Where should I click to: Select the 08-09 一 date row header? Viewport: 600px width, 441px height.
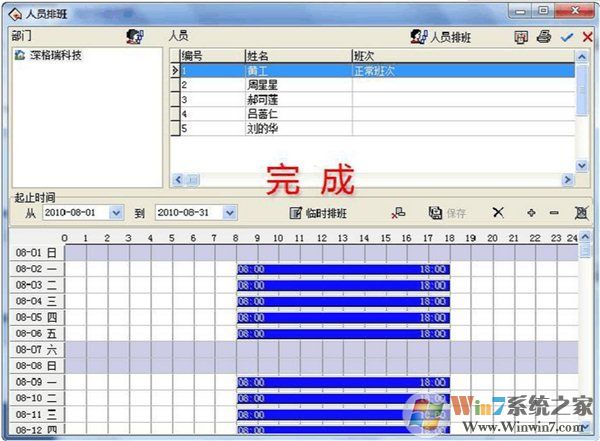point(36,382)
